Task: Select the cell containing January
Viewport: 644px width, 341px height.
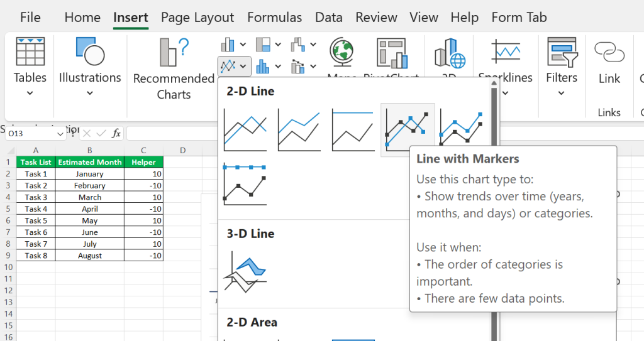Action: [x=89, y=174]
